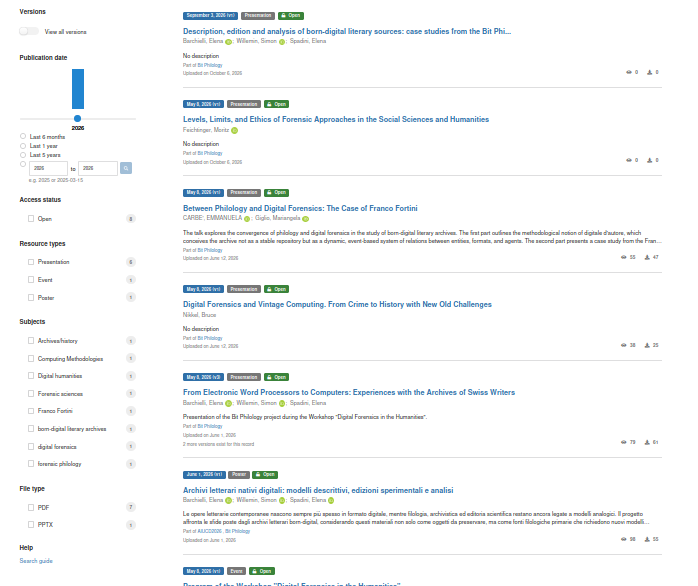Click Barchielli's ORCID icon in Archivi letterari record
698x586 pixels.
click(x=228, y=501)
